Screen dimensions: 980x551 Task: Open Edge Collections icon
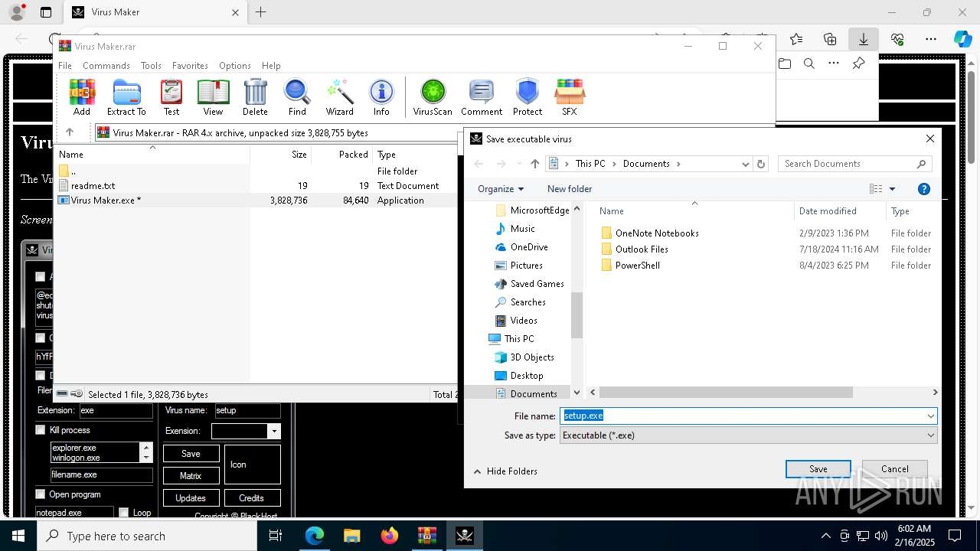(830, 39)
